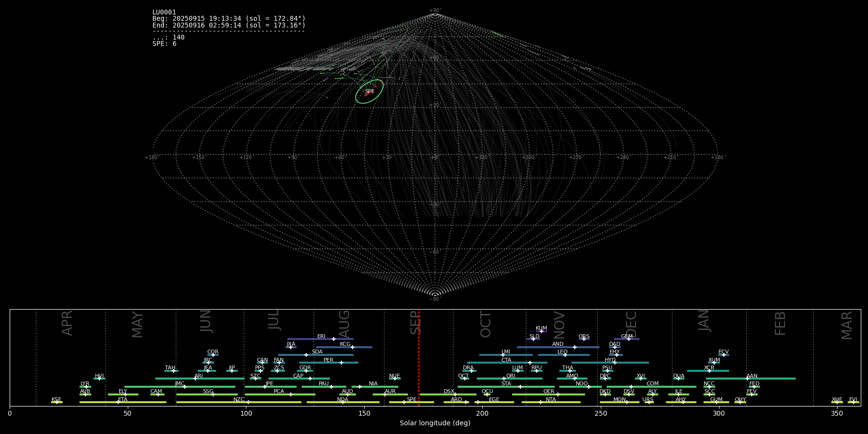
Task: Click the x-axis tick value 350
Action: 837,413
